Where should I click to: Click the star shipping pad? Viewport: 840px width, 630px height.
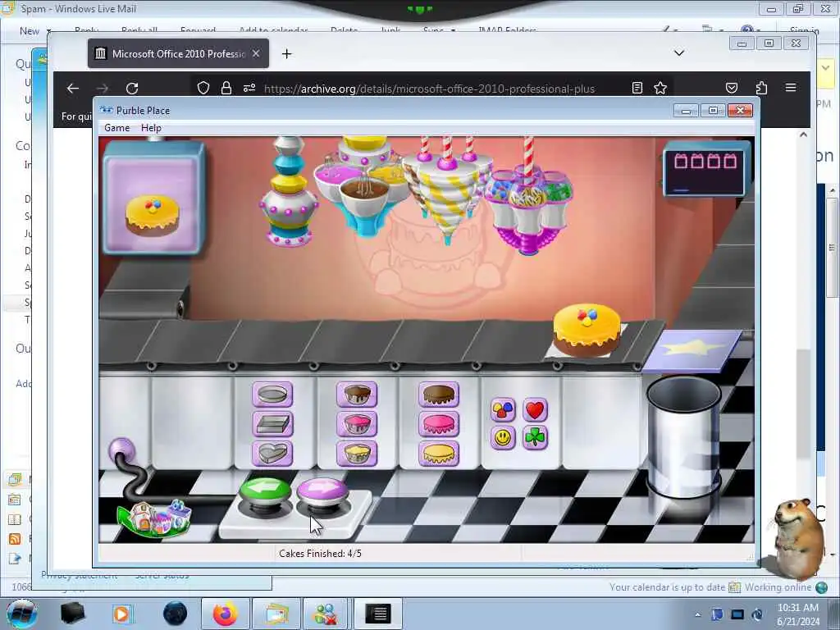(x=692, y=351)
